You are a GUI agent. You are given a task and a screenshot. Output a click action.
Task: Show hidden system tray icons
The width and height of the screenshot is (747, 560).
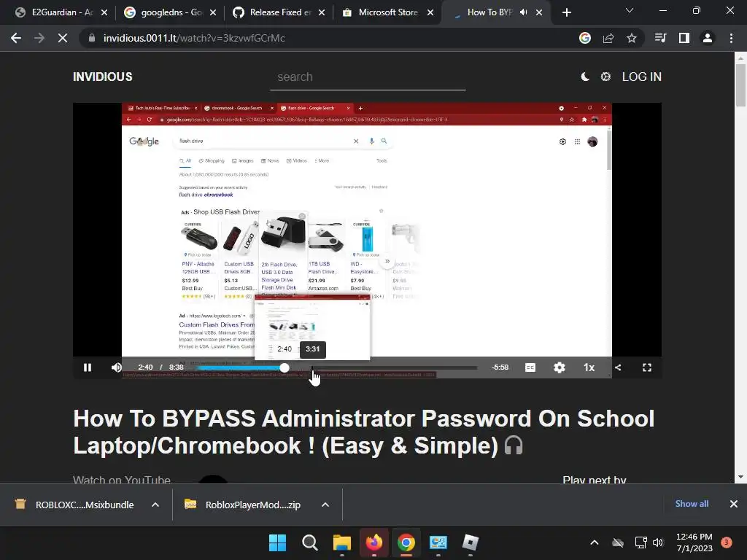click(x=594, y=542)
